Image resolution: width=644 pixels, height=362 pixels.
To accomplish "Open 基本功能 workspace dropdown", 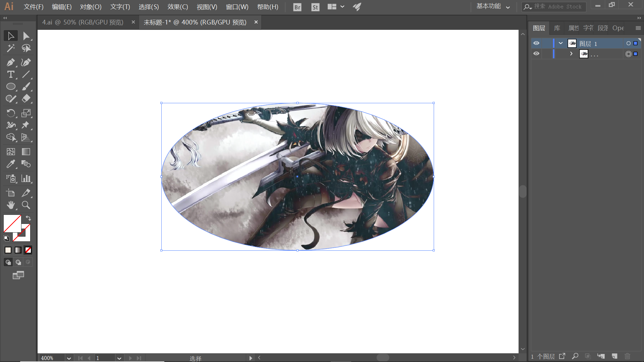I will (x=493, y=7).
